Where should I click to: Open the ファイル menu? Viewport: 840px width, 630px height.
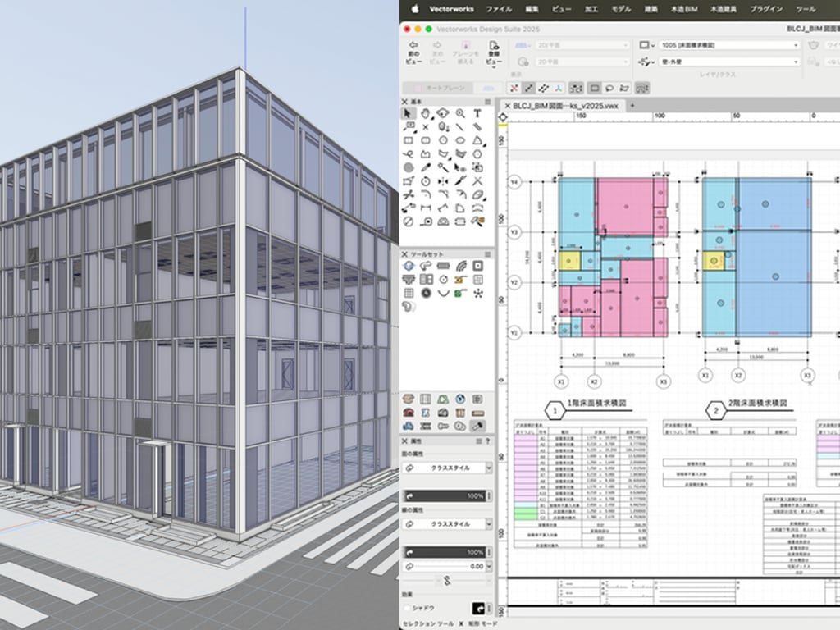[x=499, y=9]
